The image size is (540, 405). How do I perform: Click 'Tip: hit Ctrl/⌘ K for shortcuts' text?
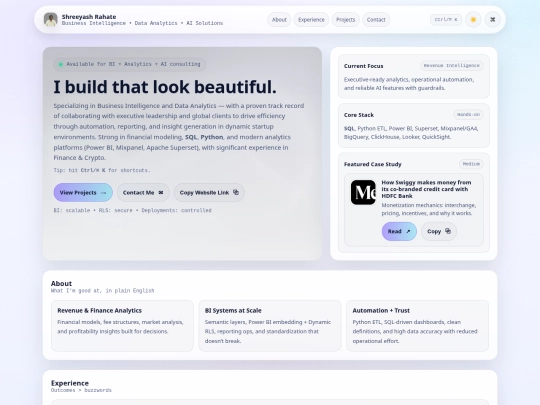pos(102,170)
